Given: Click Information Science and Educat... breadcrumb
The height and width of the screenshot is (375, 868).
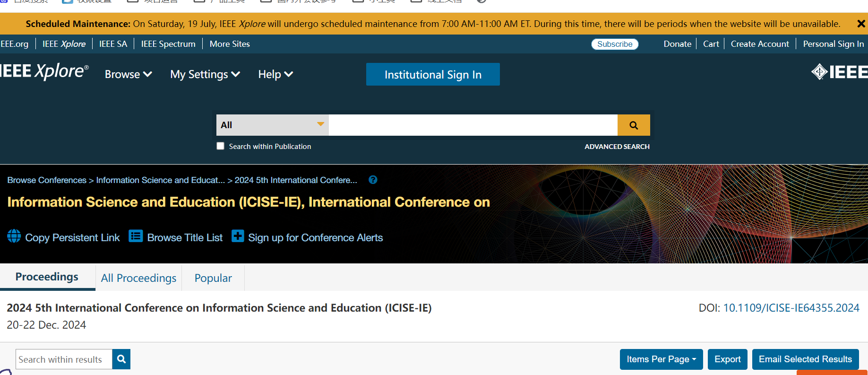Looking at the screenshot, I should pyautogui.click(x=161, y=180).
